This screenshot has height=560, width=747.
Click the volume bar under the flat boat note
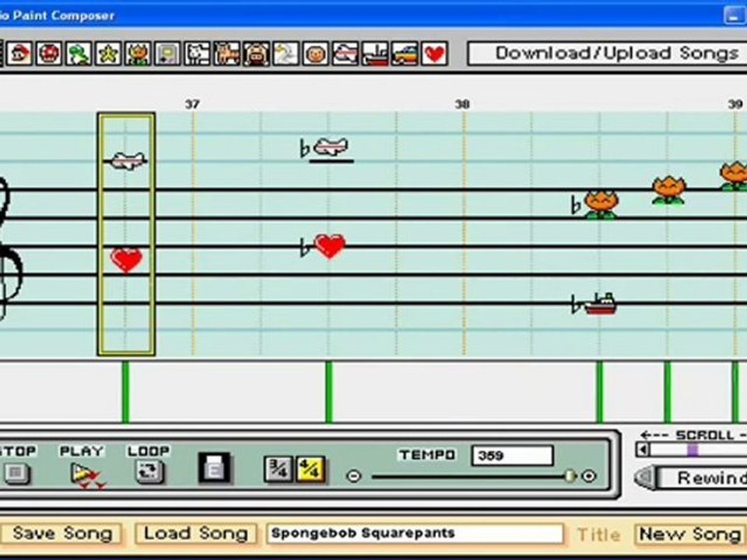tap(600, 392)
